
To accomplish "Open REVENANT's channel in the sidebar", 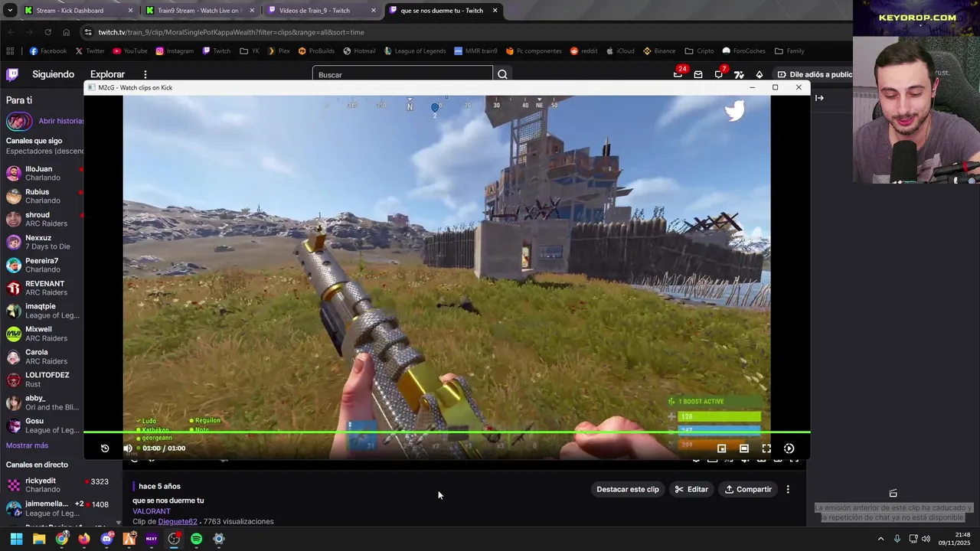I will (42, 288).
